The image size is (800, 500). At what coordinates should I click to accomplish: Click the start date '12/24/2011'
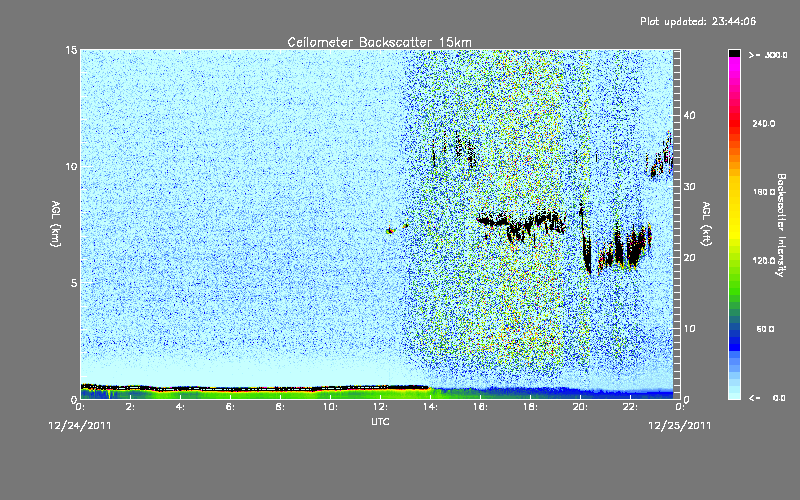coord(80,425)
